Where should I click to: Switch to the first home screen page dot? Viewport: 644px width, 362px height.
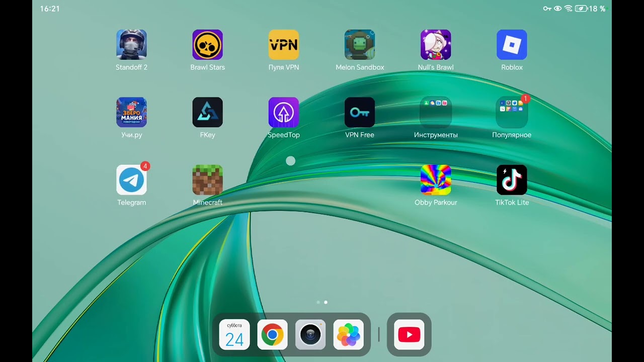318,302
